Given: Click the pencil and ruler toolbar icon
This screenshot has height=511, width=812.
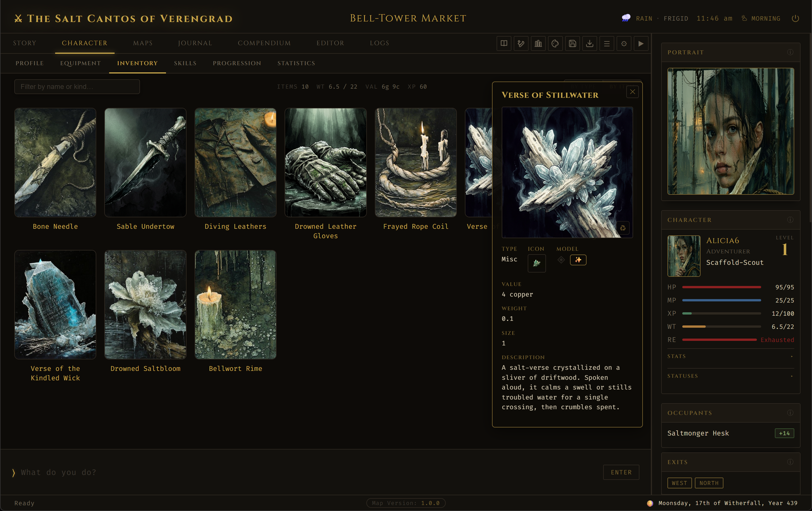Looking at the screenshot, I should pos(521,43).
